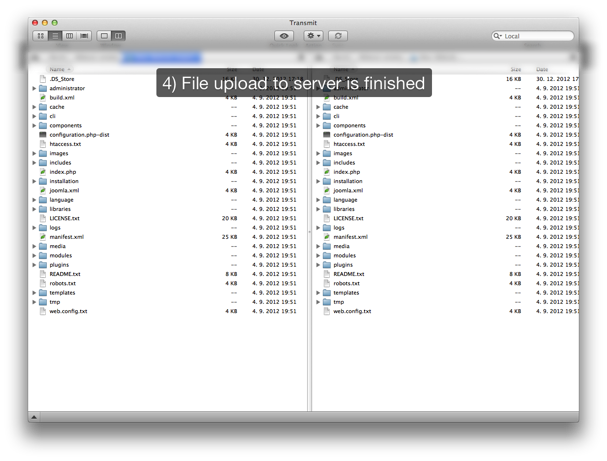Select manifest.xml file icon in left pane
Viewport: 607px width, 461px height.
click(43, 237)
